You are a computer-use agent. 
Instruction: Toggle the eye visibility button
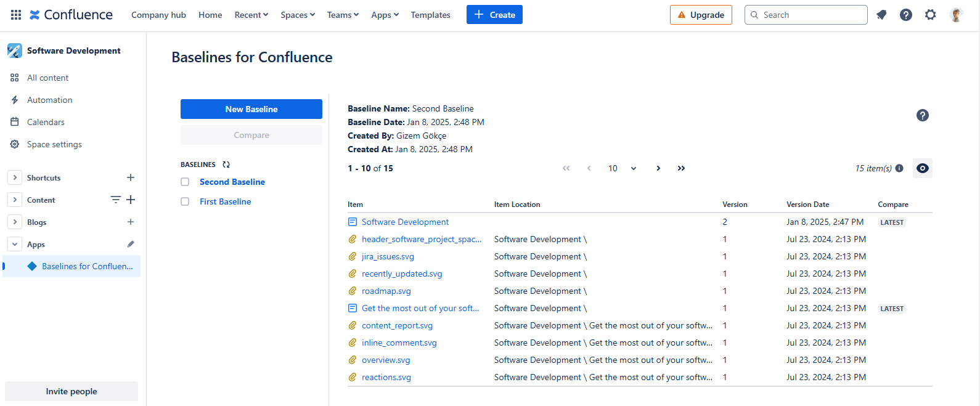[922, 168]
